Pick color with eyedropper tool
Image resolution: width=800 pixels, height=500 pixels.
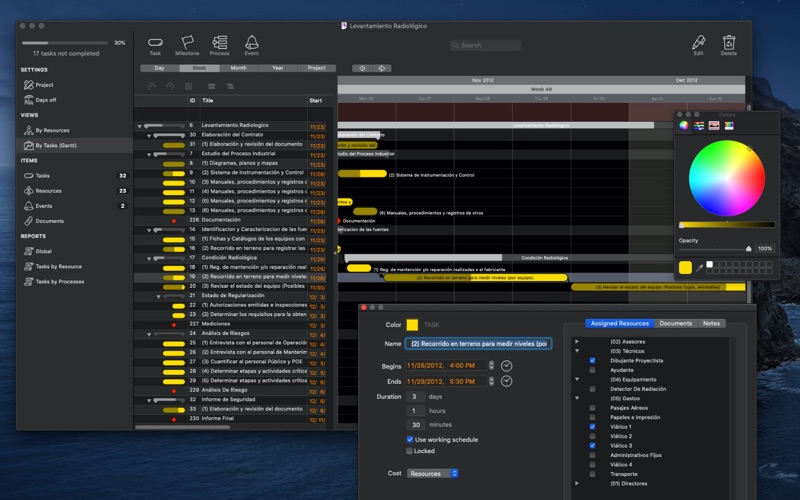tap(699, 267)
